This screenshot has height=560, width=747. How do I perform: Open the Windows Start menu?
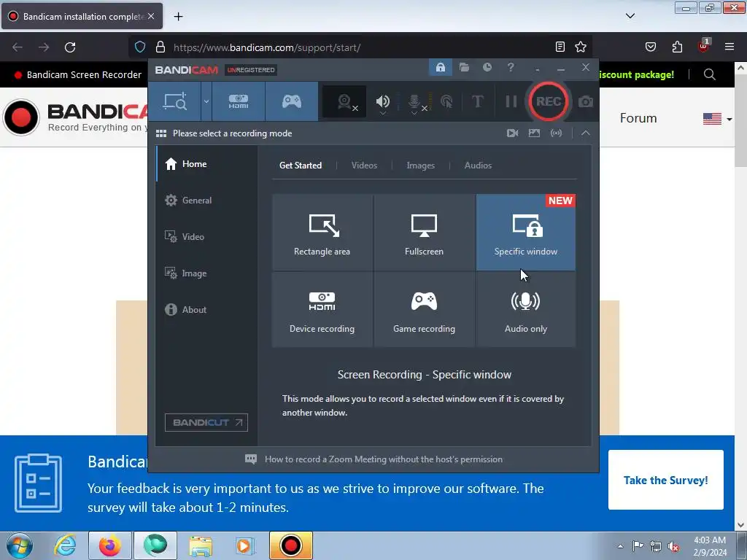20,545
